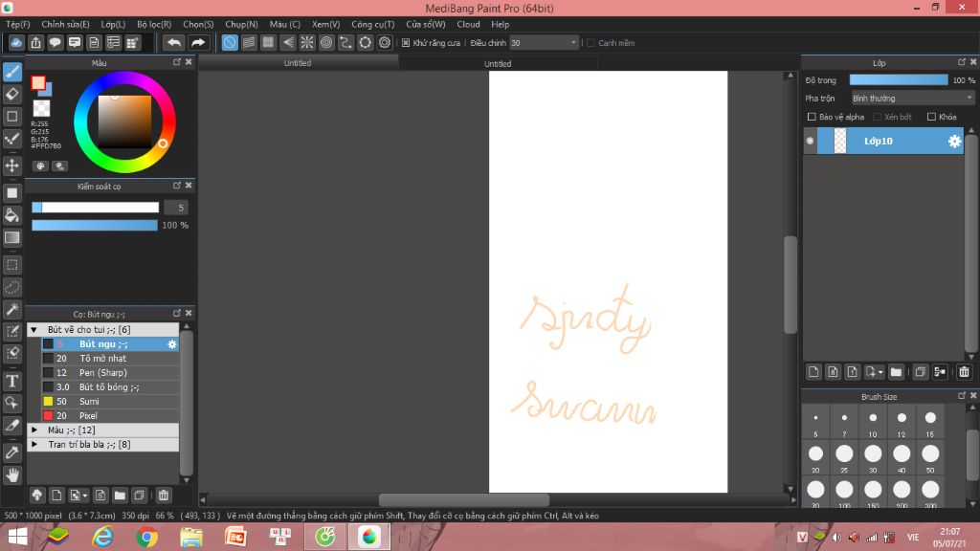Hide layer Lớp10 visibility dot
The image size is (980, 551).
(x=810, y=142)
